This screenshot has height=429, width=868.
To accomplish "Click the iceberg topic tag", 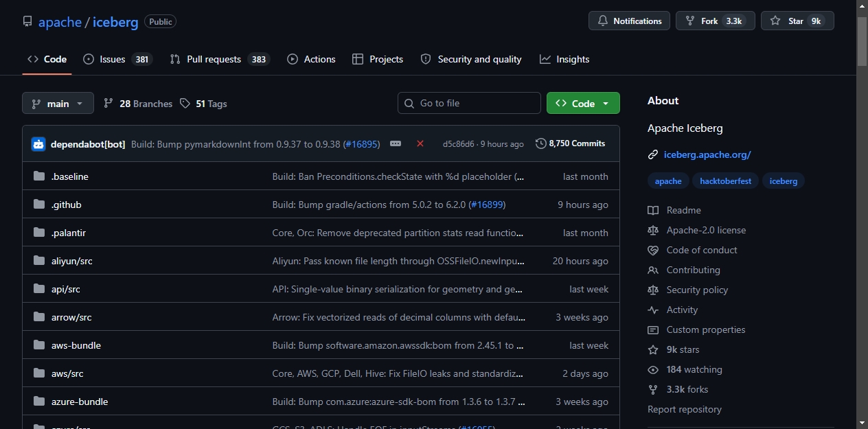I will click(784, 181).
